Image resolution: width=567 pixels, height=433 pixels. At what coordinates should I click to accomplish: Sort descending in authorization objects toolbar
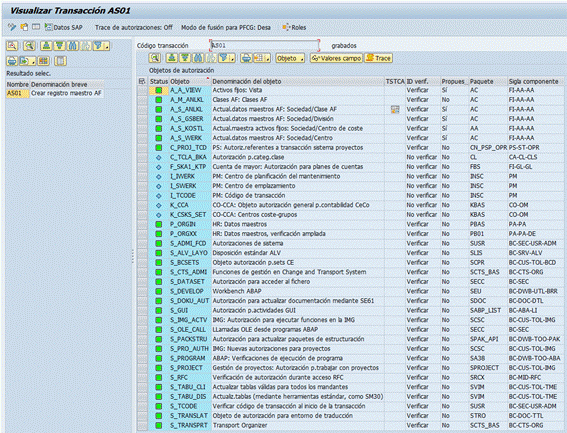coord(185,58)
